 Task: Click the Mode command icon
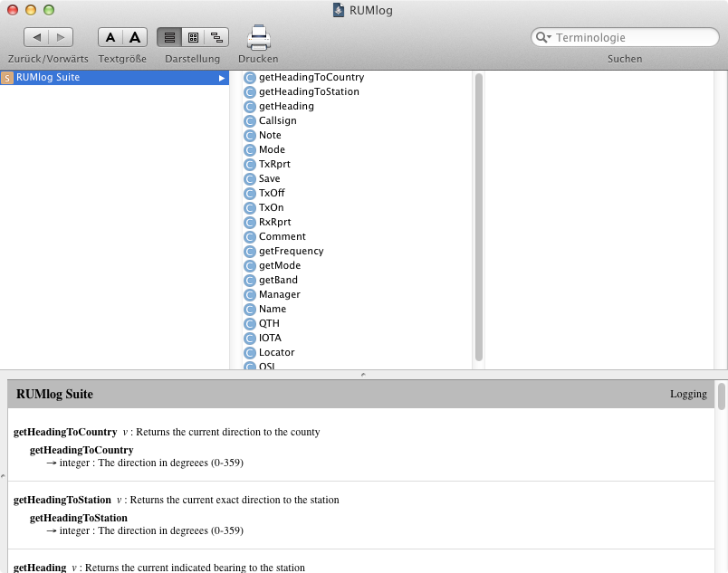[x=250, y=150]
